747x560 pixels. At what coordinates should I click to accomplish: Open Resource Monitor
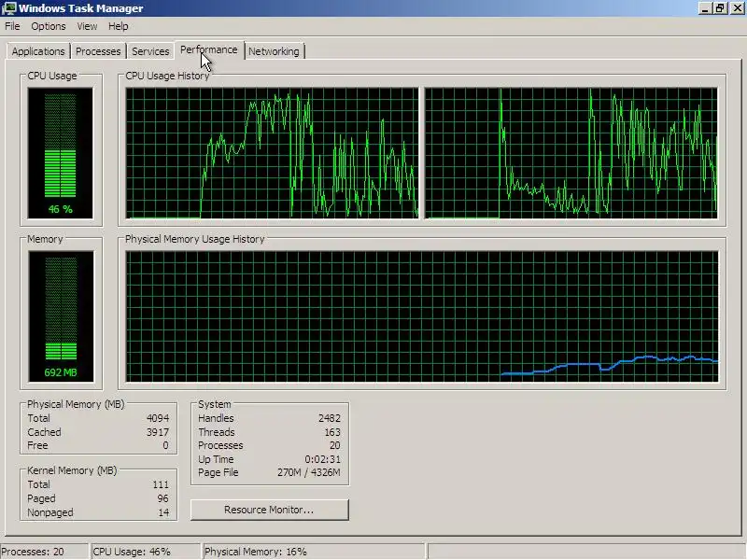269,510
